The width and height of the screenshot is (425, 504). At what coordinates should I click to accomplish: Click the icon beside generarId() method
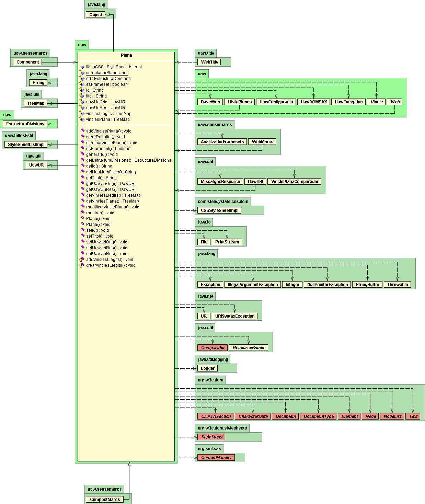click(x=82, y=154)
